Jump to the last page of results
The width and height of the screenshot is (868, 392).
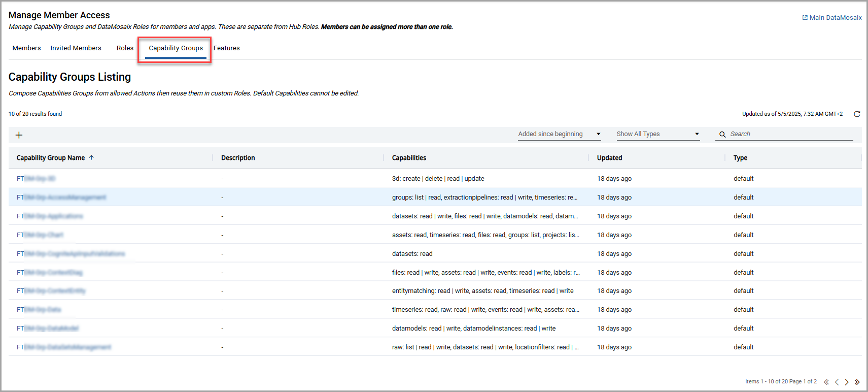tap(857, 382)
